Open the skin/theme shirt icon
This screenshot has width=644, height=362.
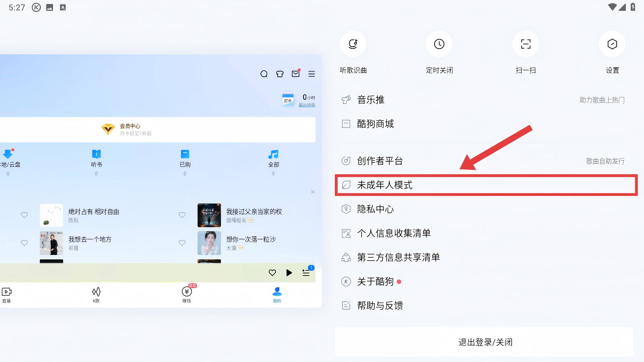point(280,74)
